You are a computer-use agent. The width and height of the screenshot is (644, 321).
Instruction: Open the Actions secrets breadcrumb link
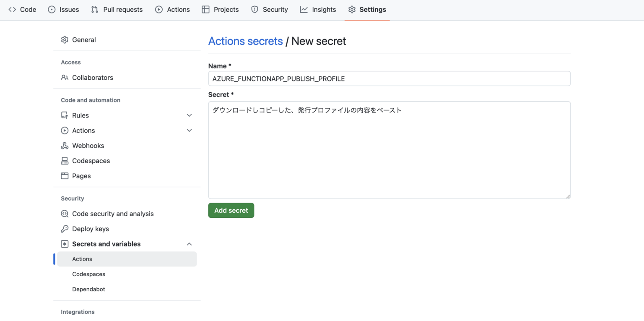coord(245,41)
